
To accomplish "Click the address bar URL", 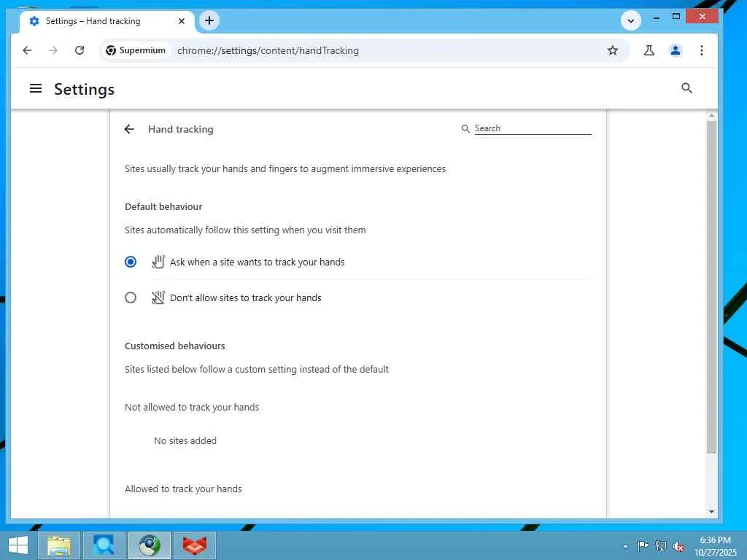I will pyautogui.click(x=268, y=50).
